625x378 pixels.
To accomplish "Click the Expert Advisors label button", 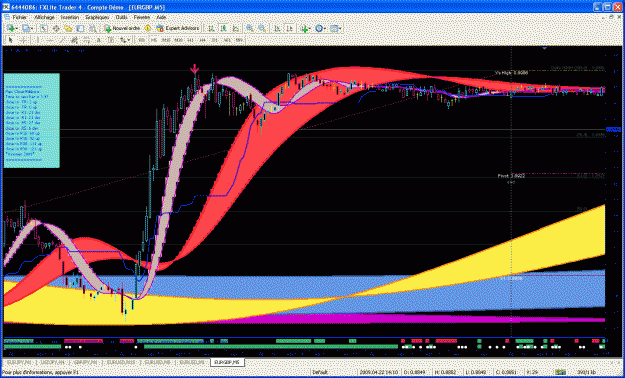I will point(182,28).
